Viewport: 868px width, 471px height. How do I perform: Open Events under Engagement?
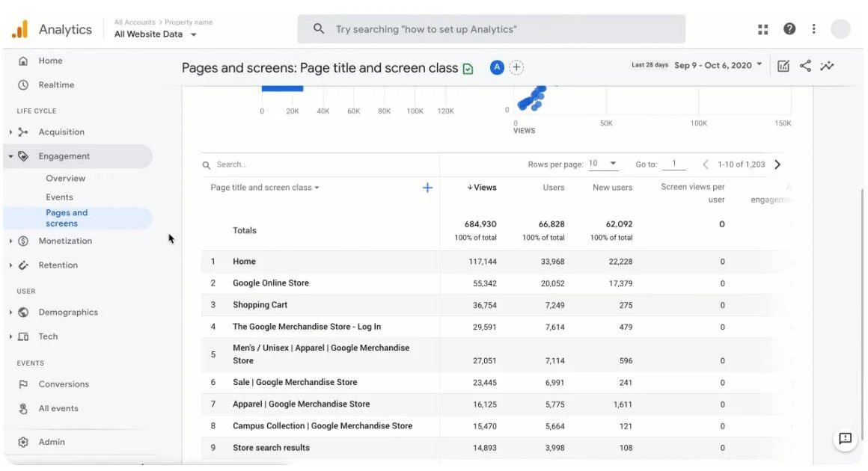click(x=59, y=197)
